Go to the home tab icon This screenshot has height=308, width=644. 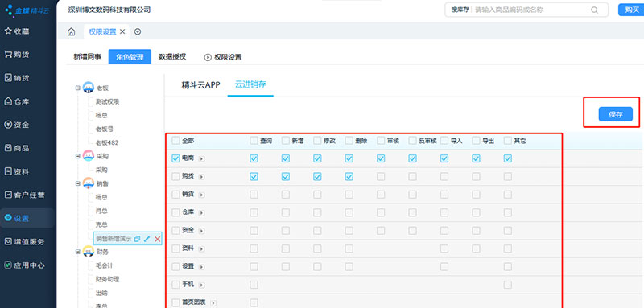coord(71,32)
